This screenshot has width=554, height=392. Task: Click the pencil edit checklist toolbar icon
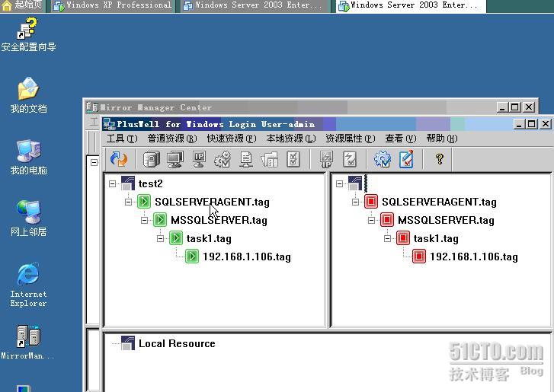coord(406,159)
